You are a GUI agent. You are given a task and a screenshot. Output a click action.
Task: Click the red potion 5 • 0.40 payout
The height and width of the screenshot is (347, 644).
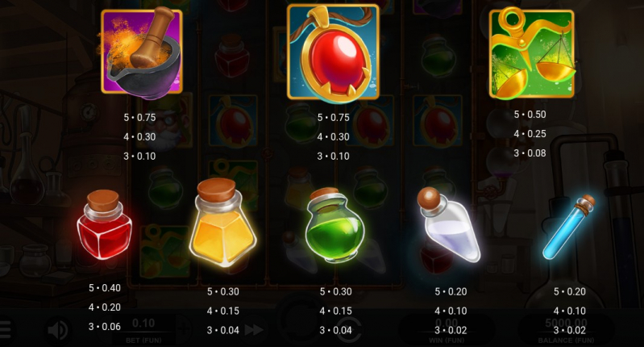click(105, 288)
